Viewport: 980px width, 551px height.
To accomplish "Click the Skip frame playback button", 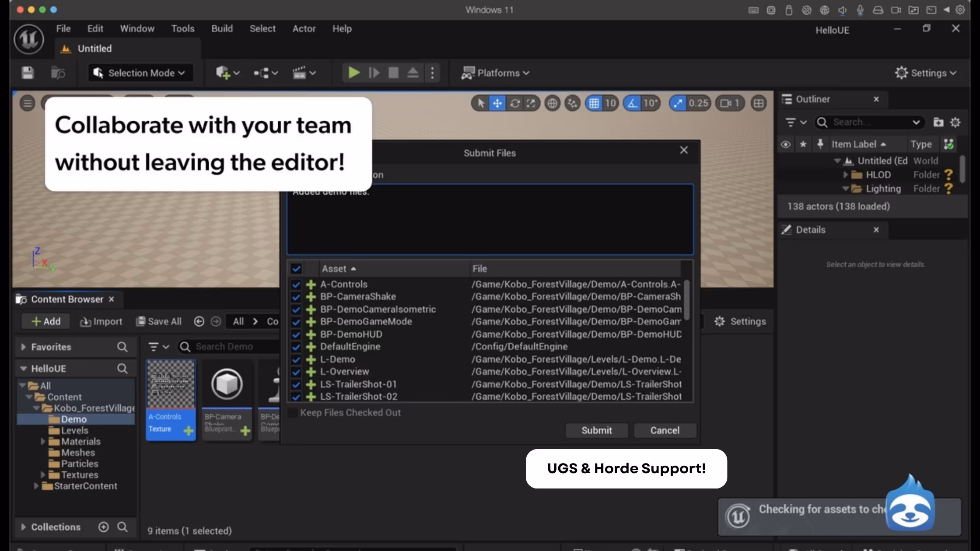I will click(x=374, y=73).
